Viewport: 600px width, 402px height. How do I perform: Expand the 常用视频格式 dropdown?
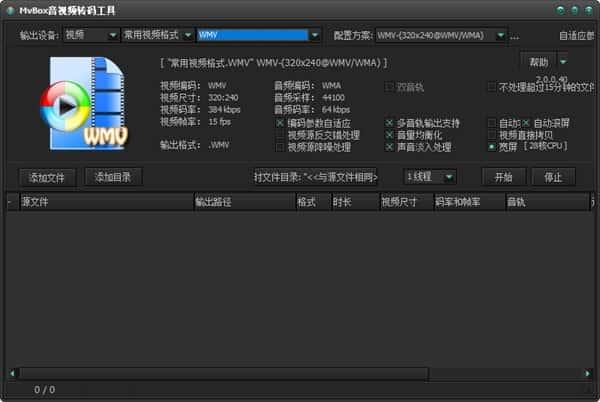click(157, 35)
